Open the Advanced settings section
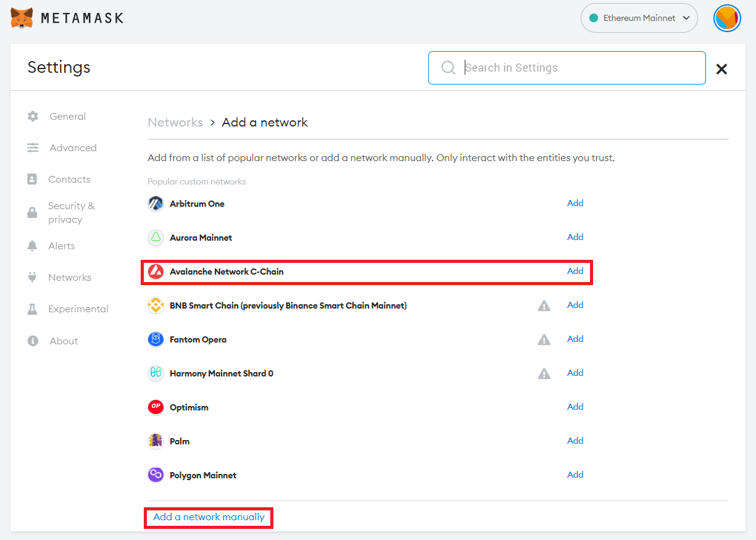Viewport: 756px width, 540px height. tap(73, 148)
